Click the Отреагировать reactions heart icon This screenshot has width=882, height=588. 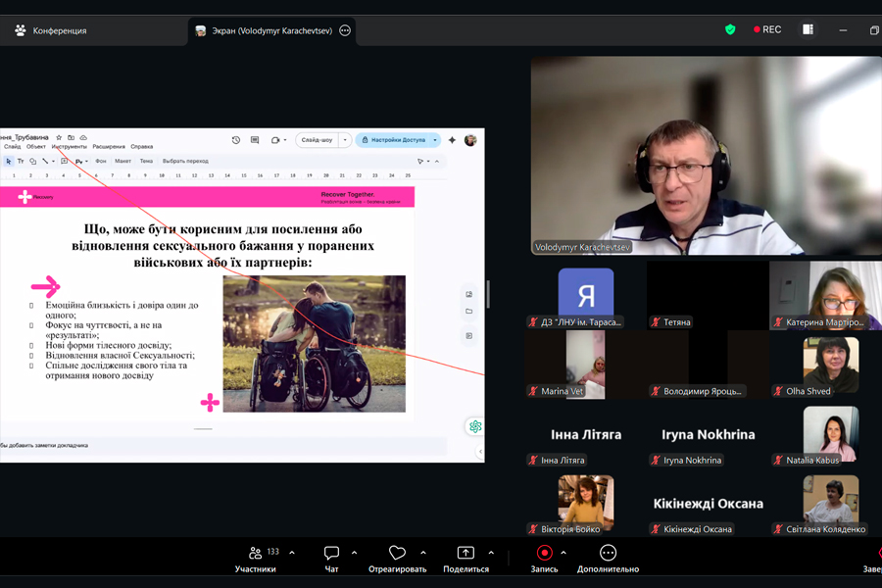coord(397,554)
